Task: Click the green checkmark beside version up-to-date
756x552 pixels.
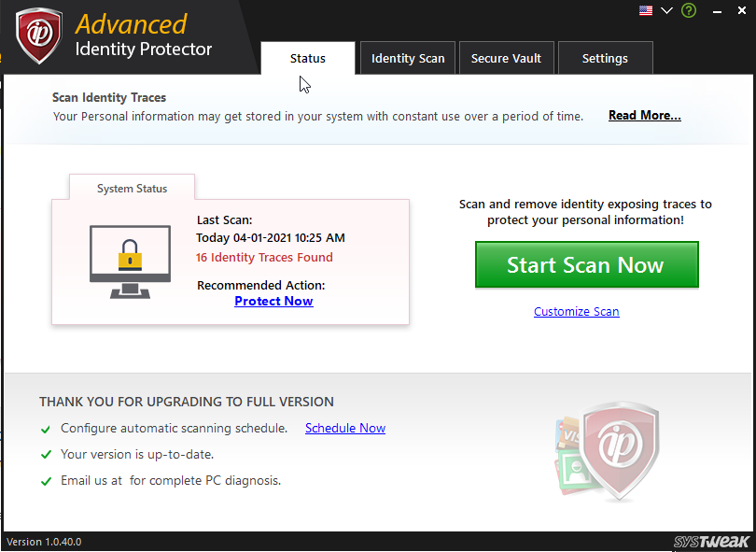Action: [x=45, y=455]
